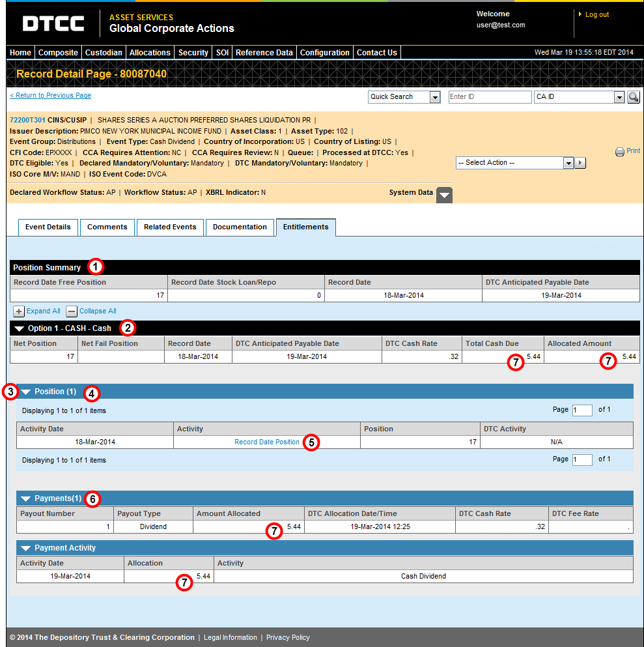
Task: Open the Select Action dropdown
Action: coord(568,163)
